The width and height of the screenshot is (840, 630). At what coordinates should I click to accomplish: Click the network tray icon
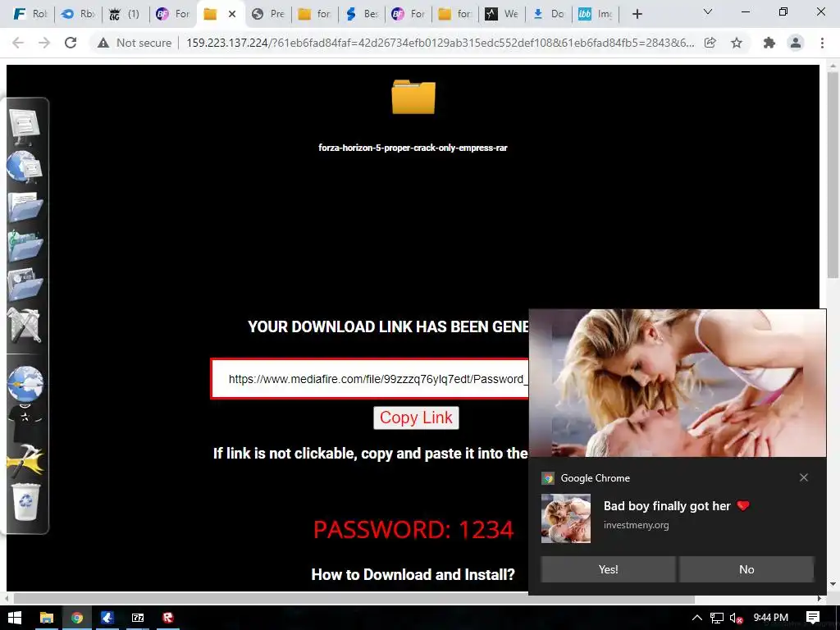tap(716, 618)
